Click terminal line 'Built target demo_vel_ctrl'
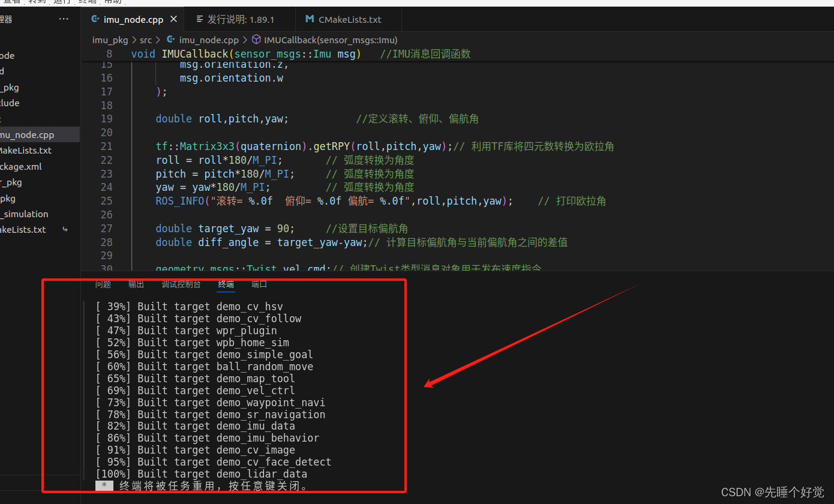This screenshot has width=834, height=504. click(216, 391)
